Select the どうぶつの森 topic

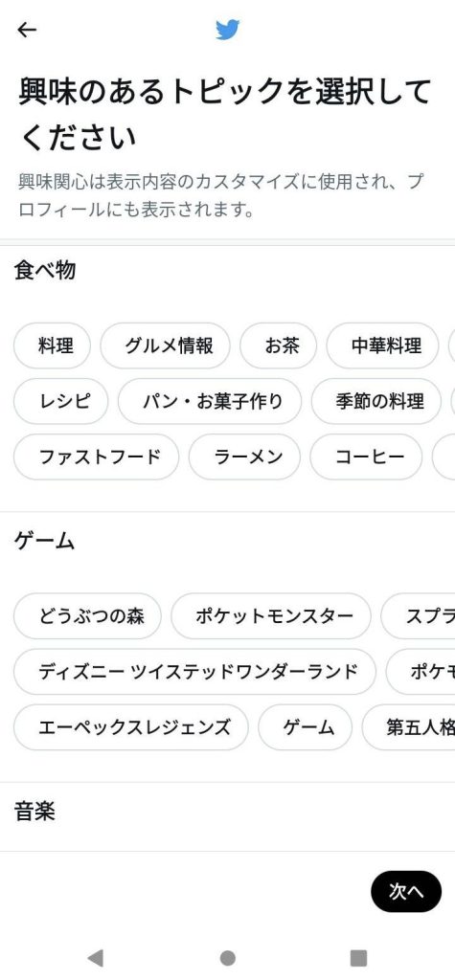pyautogui.click(x=87, y=616)
